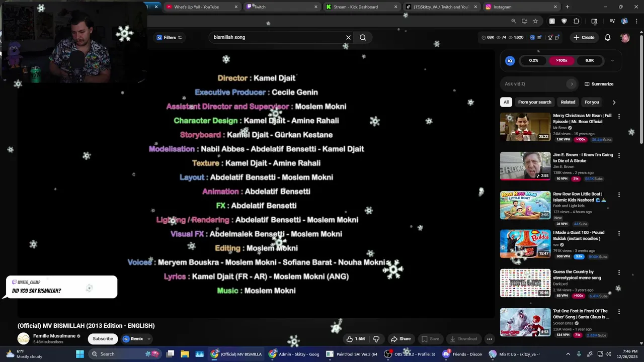Open File Explorer from the taskbar
The height and width of the screenshot is (362, 644).
click(185, 354)
